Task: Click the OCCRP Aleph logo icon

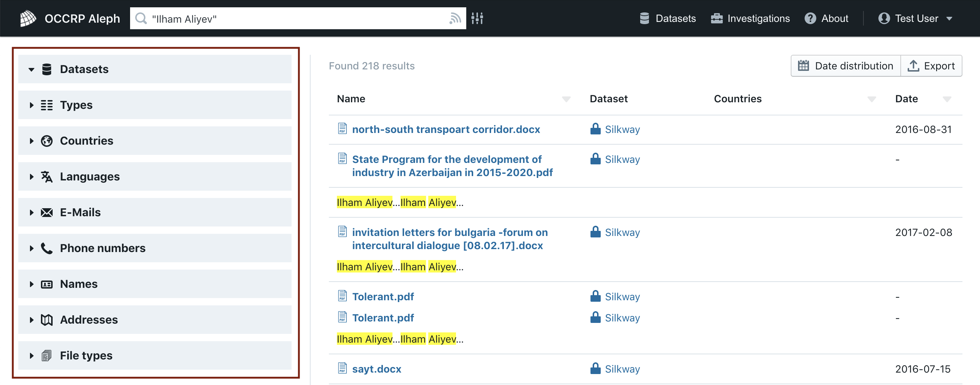Action: coord(28,18)
